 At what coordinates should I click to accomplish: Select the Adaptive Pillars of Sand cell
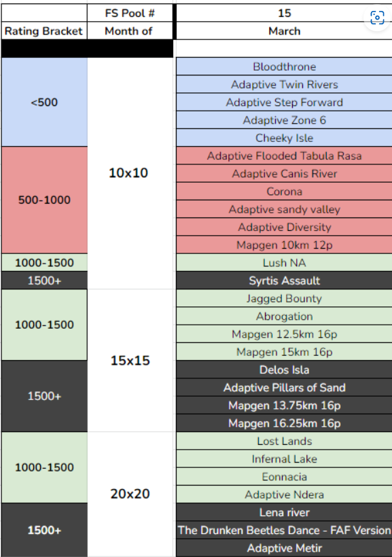(x=284, y=387)
